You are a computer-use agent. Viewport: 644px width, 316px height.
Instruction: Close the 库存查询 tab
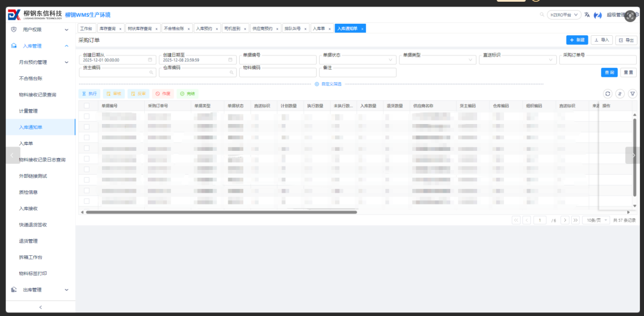120,29
